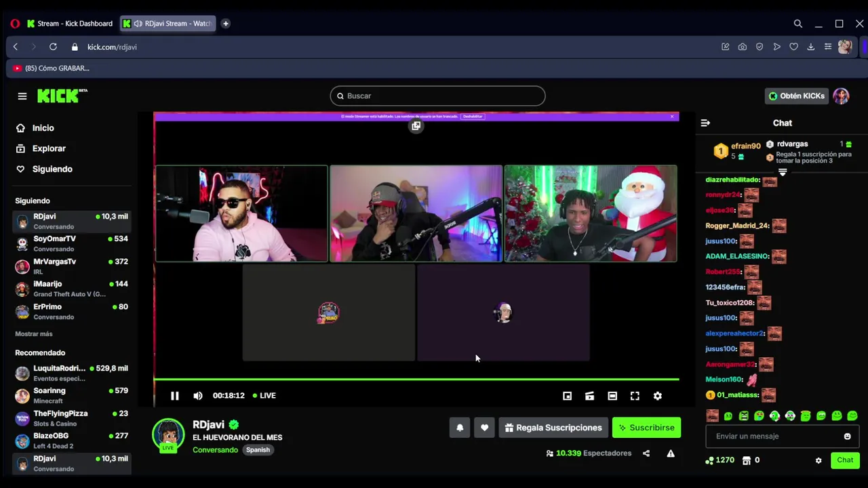Open TheFlyingPizza channel
868x488 pixels.
coord(71,418)
